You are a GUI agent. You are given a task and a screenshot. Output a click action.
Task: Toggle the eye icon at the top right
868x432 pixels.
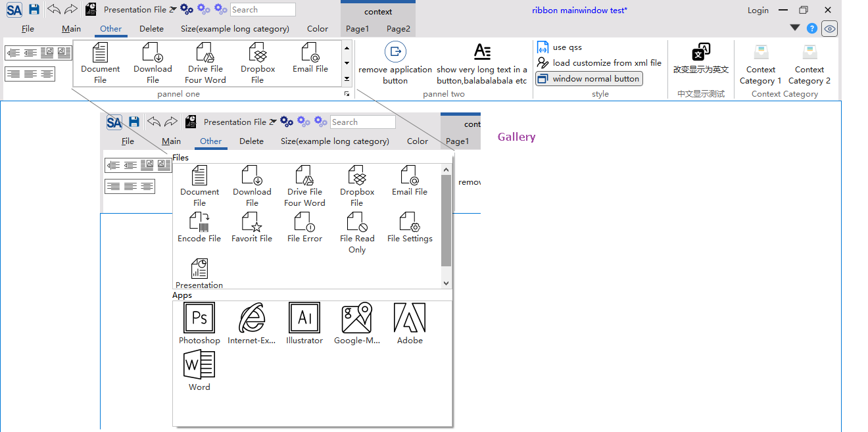tap(830, 28)
